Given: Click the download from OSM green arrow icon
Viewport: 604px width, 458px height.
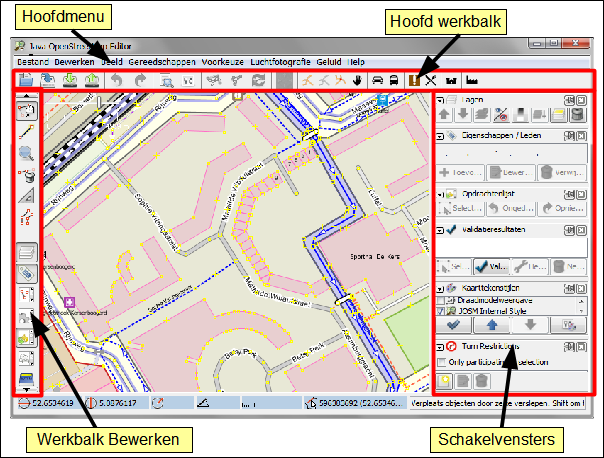Looking at the screenshot, I should click(70, 80).
